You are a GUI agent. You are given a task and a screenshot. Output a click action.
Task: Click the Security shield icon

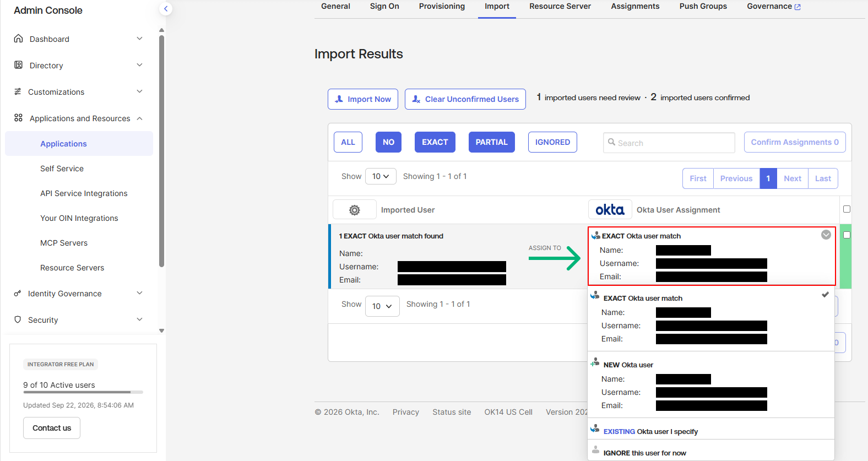[18, 319]
